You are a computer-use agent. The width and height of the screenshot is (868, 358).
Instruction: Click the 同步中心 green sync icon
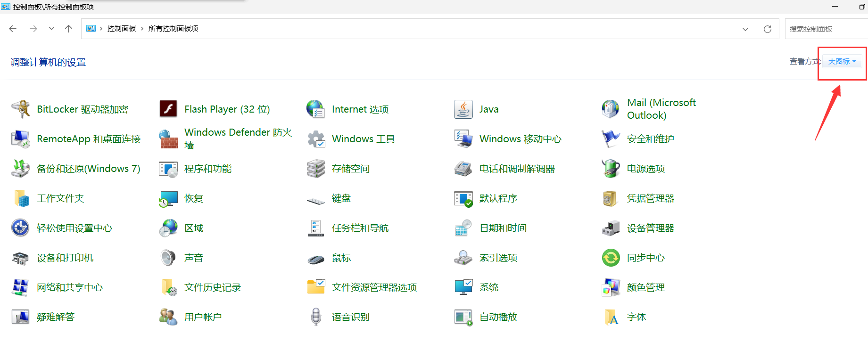tap(611, 258)
